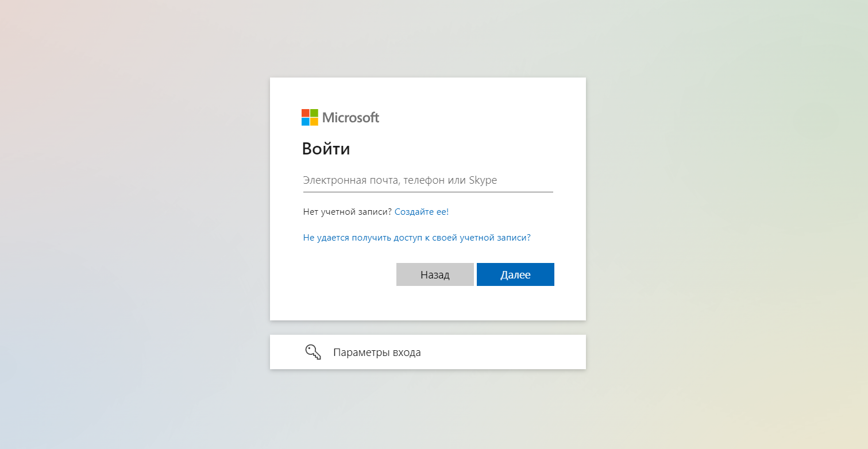Follow the Не удается получить доступ link
Image resolution: width=868 pixels, height=449 pixels.
click(416, 237)
